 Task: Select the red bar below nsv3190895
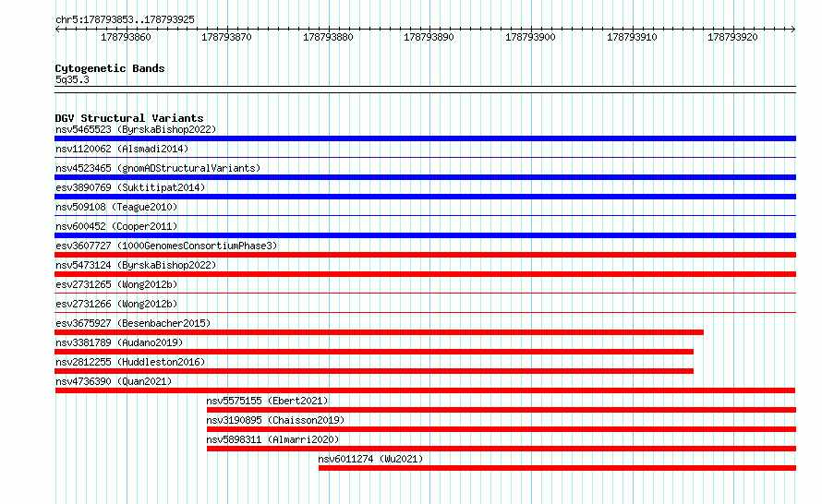tap(502, 429)
